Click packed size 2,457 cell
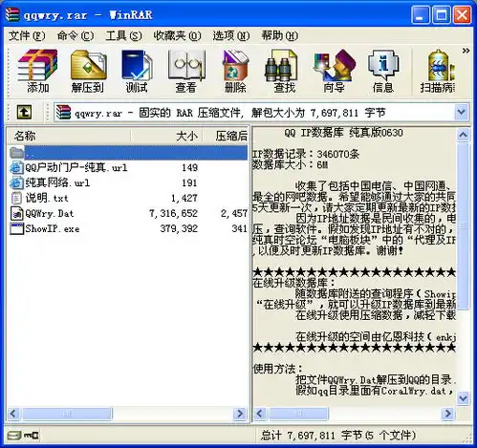This screenshot has width=477, height=448. point(234,213)
